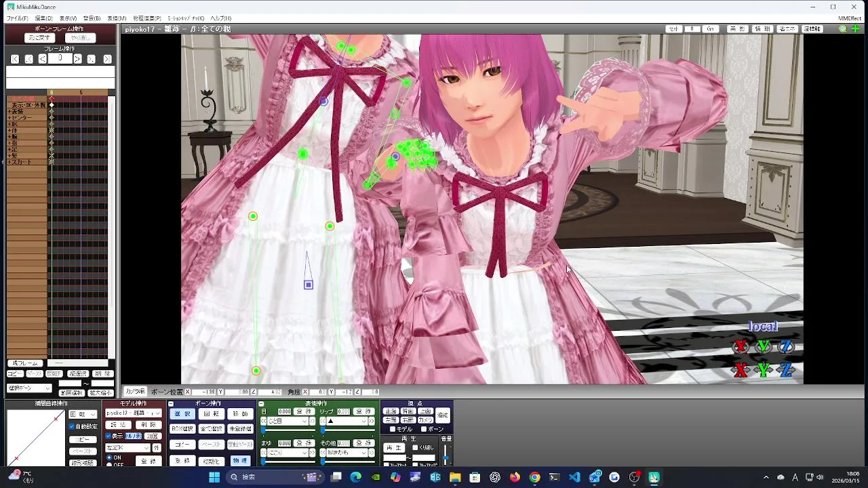The image size is (868, 488).
Task: Select the square blue bone handle on skirt
Action: click(309, 285)
